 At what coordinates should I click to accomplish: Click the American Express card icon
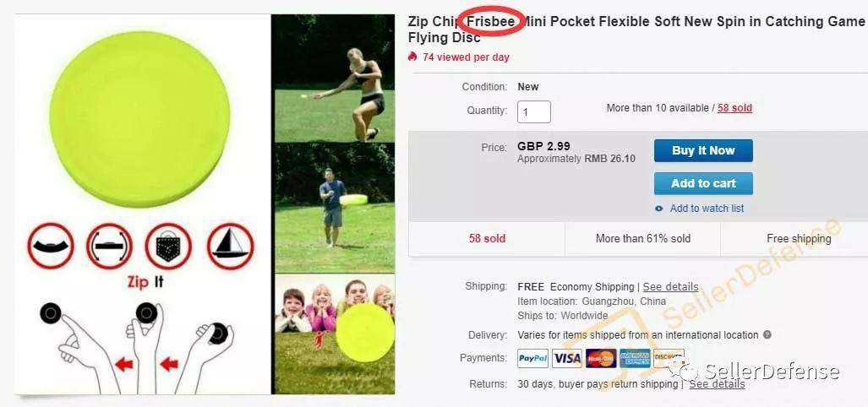tap(635, 358)
